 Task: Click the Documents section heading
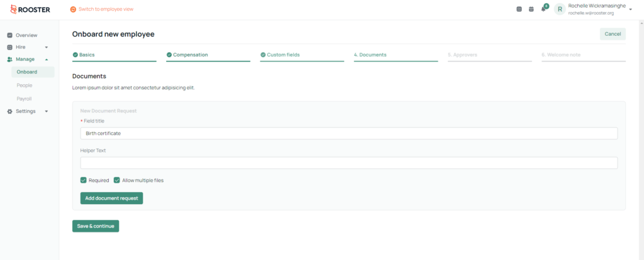tap(89, 76)
